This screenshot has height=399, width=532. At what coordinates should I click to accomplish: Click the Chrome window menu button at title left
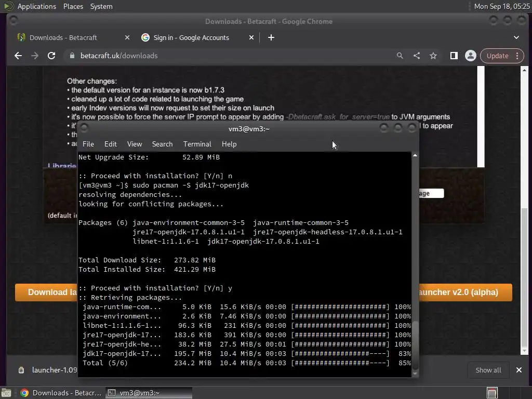(x=14, y=21)
